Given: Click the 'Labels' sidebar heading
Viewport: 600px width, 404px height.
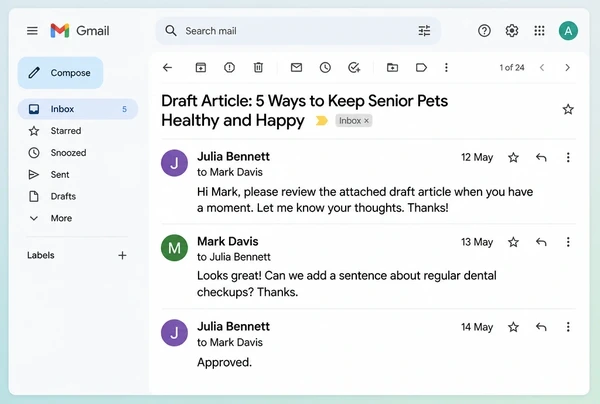Looking at the screenshot, I should point(41,255).
